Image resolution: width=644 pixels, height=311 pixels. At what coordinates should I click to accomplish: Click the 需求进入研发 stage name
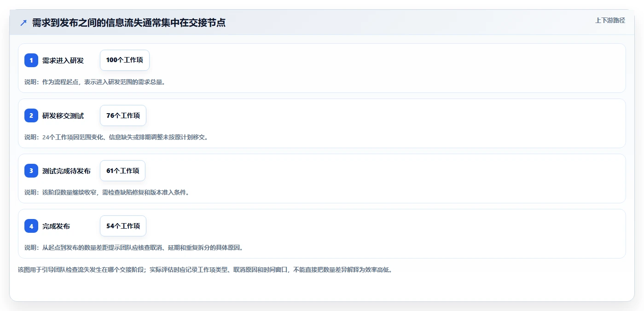pyautogui.click(x=63, y=60)
